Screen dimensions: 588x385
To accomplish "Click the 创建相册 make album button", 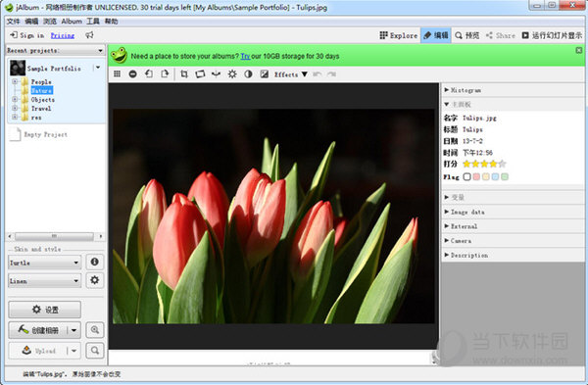I will point(39,330).
